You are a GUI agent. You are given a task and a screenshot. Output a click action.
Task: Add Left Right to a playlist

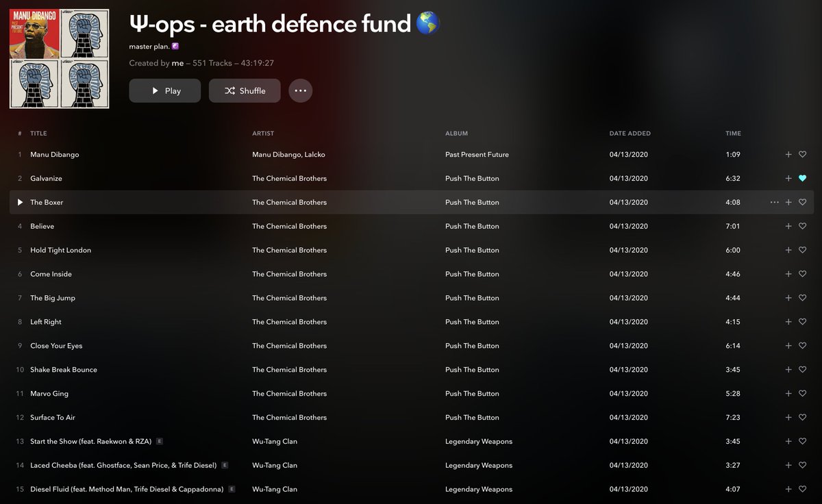point(788,322)
